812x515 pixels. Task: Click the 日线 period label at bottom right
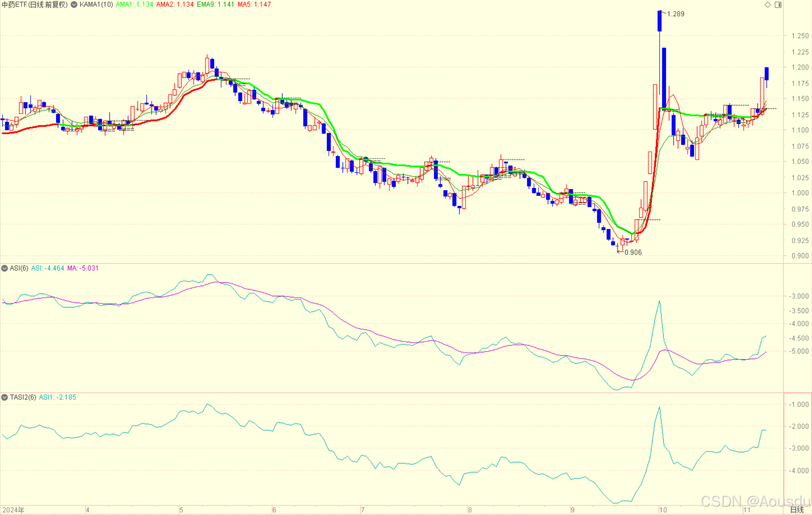[796, 510]
